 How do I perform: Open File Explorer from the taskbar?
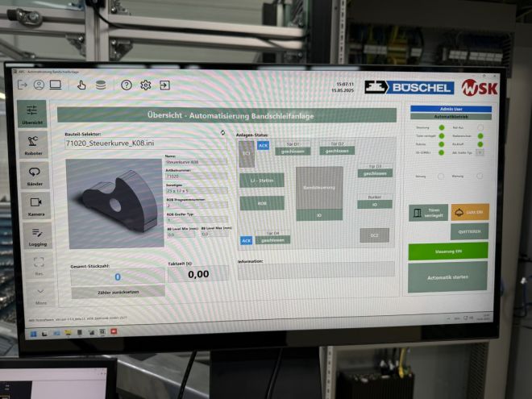68,333
